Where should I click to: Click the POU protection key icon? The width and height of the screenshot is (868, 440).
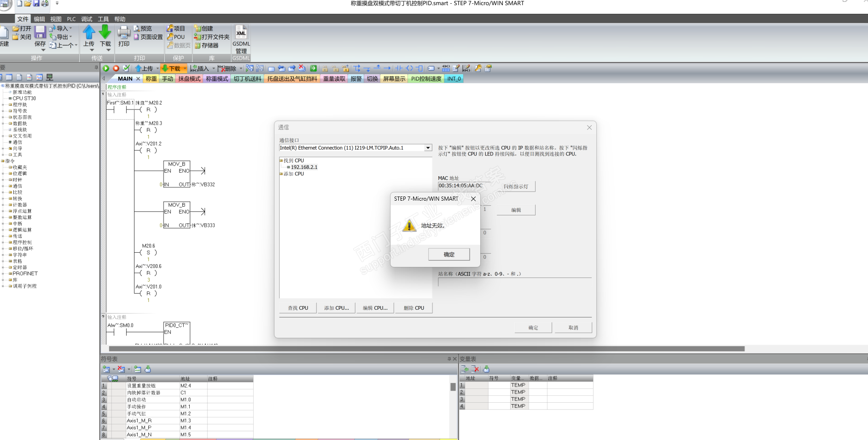170,37
